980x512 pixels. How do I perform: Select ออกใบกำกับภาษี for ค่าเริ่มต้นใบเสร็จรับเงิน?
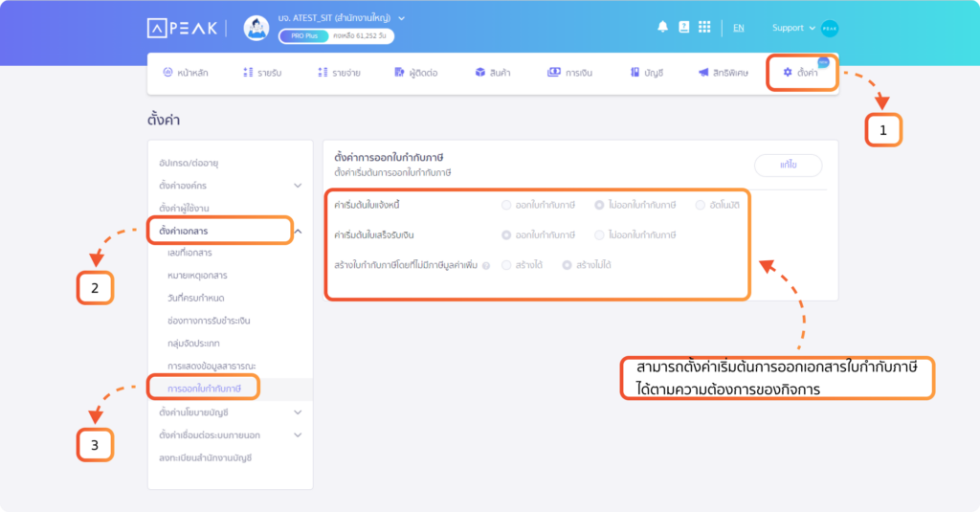pyautogui.click(x=506, y=235)
